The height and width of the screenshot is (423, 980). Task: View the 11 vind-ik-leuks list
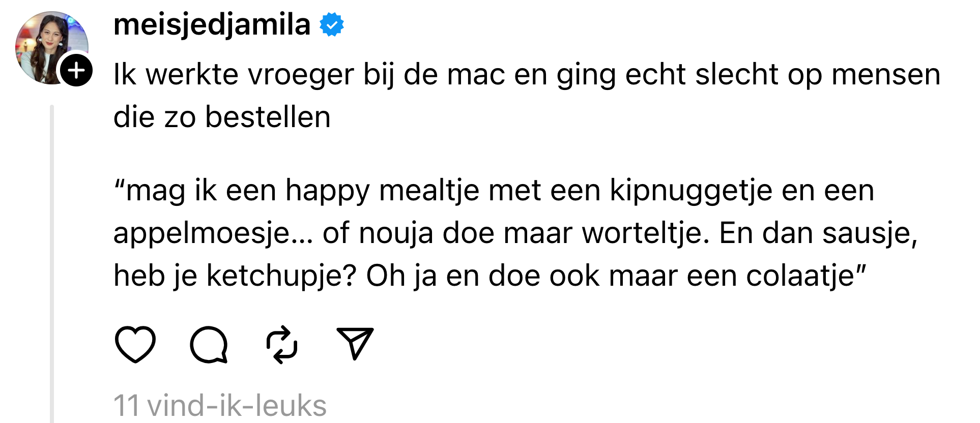click(220, 406)
